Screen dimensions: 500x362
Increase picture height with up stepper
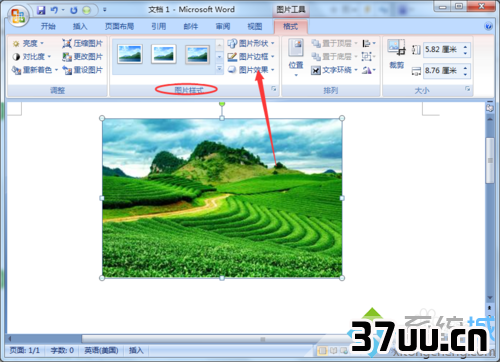coord(465,47)
